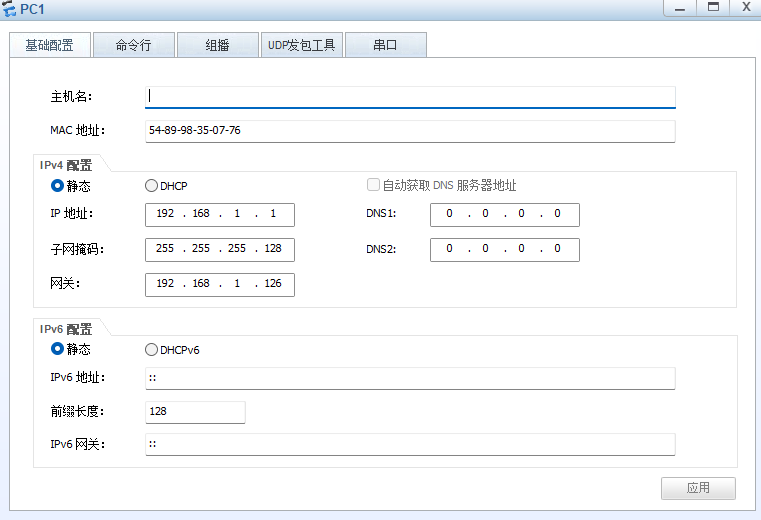The width and height of the screenshot is (761, 520).
Task: Click the IPv6 网关 input field
Action: [x=410, y=444]
